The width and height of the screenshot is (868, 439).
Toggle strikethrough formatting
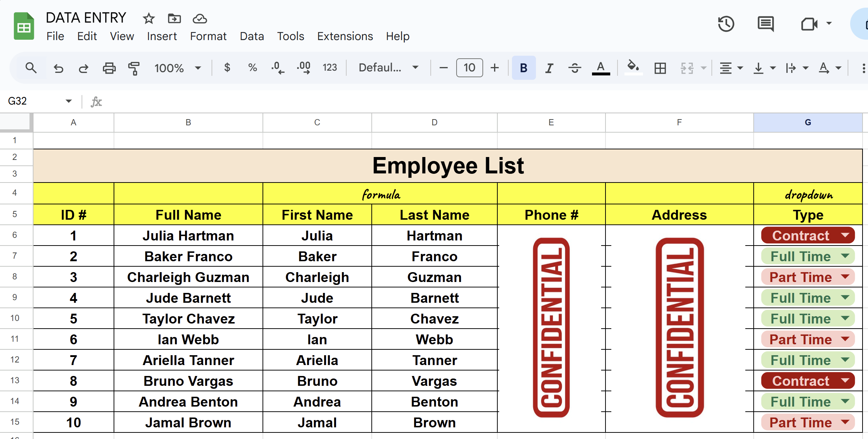tap(575, 68)
